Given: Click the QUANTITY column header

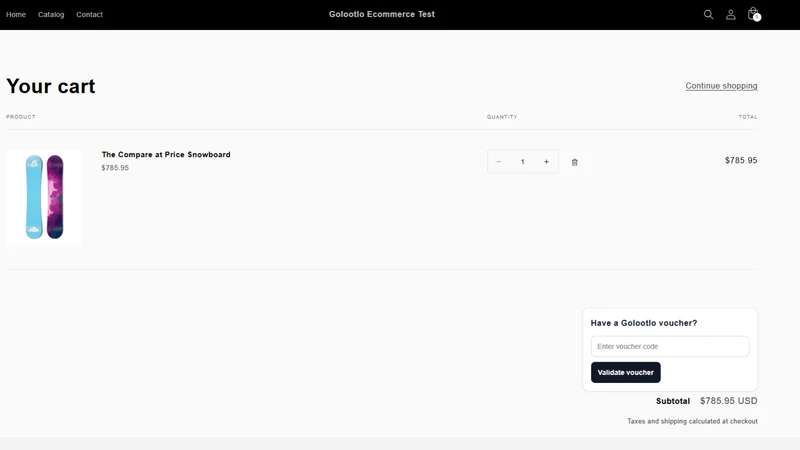Looking at the screenshot, I should tap(502, 117).
